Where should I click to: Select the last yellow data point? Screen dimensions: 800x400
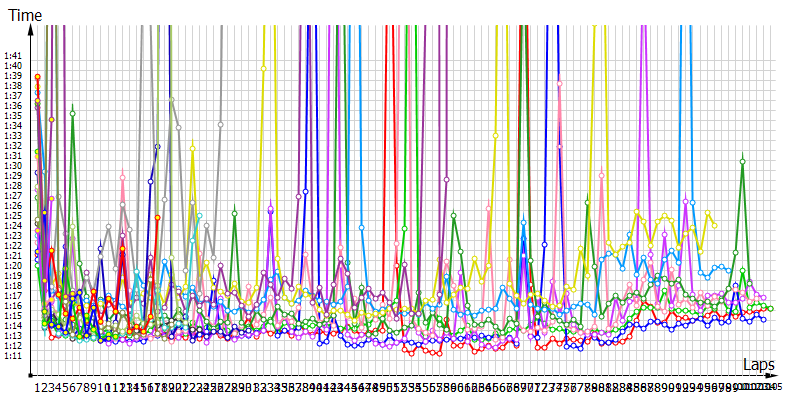pos(715,225)
